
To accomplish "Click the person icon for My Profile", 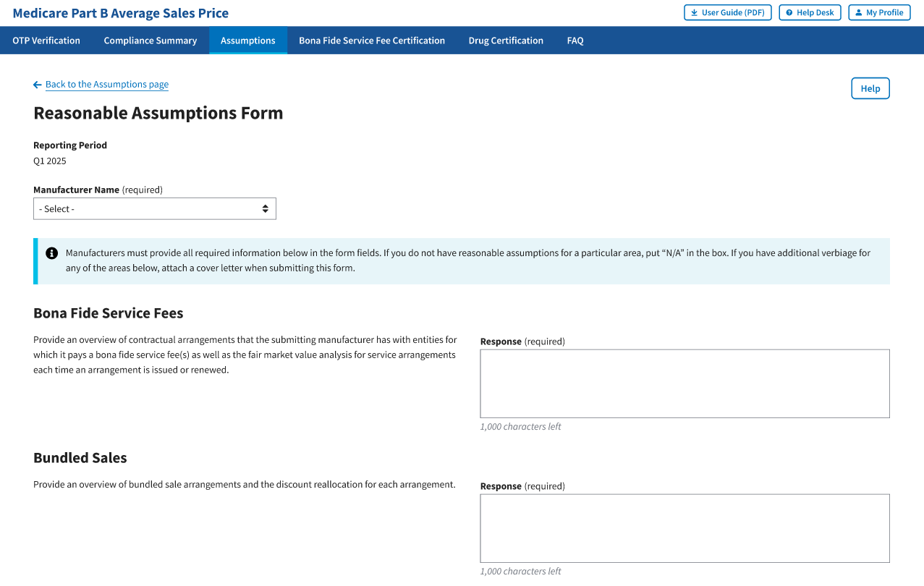I will [858, 13].
